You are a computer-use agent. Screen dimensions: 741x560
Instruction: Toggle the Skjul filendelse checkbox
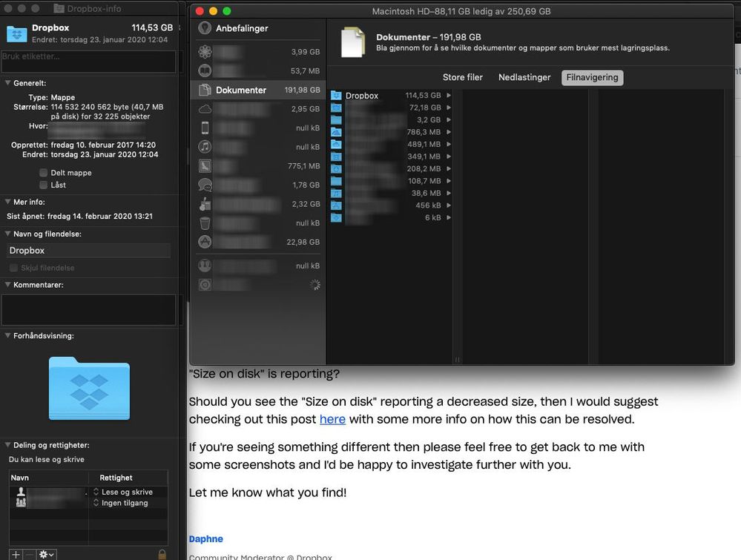pyautogui.click(x=13, y=268)
